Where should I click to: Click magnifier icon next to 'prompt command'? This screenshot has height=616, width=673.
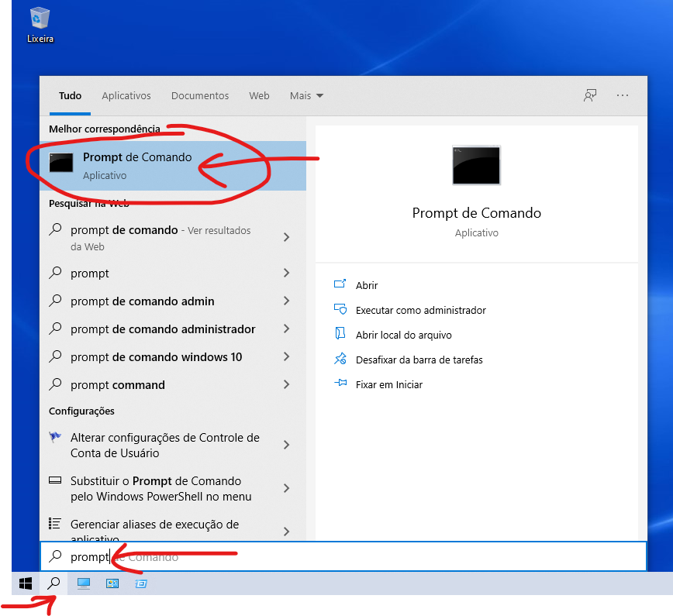point(55,384)
